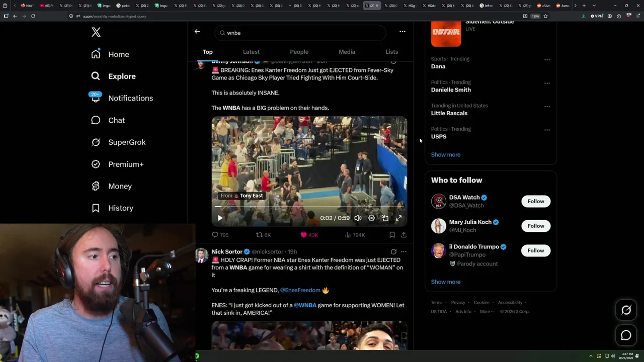The image size is (644, 362).
Task: Open the @EnesFreedom mention link
Action: pyautogui.click(x=300, y=290)
